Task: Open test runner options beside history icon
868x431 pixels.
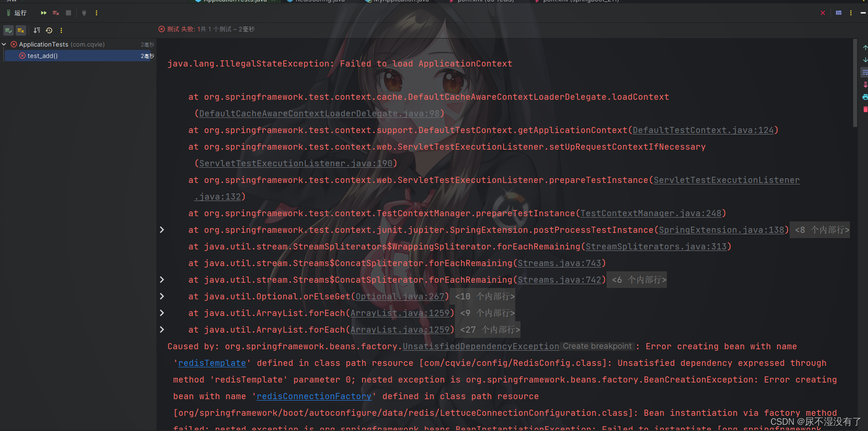Action: [61, 30]
